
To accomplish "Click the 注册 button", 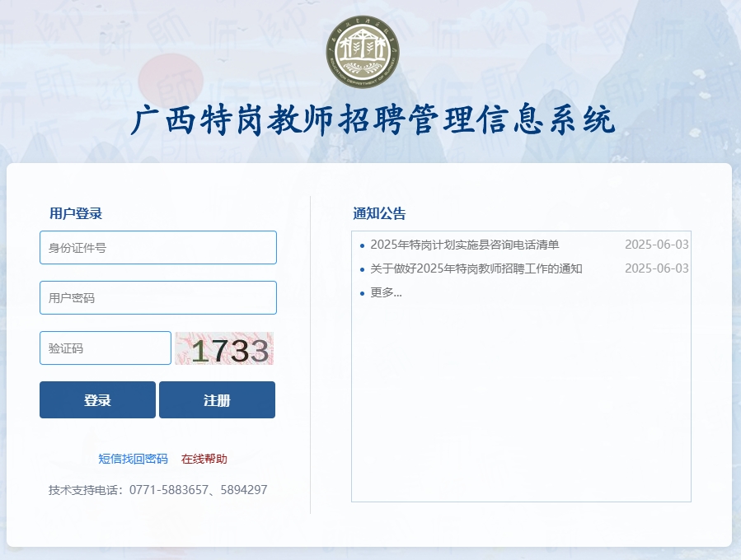I will [x=217, y=400].
